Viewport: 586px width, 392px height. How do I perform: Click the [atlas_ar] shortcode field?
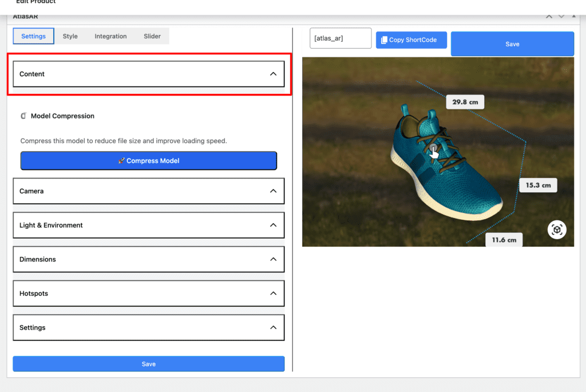pyautogui.click(x=340, y=38)
